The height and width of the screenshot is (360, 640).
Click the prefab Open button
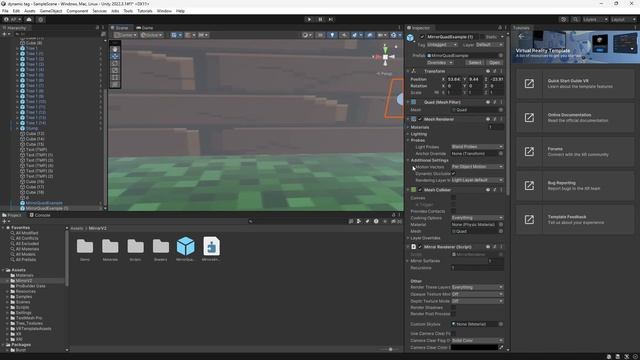(x=494, y=63)
